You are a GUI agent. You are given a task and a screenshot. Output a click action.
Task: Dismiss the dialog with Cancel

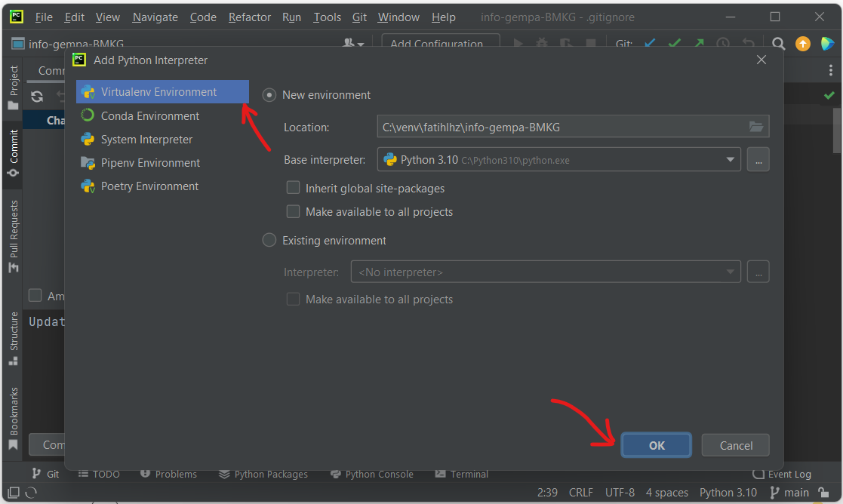tap(735, 444)
